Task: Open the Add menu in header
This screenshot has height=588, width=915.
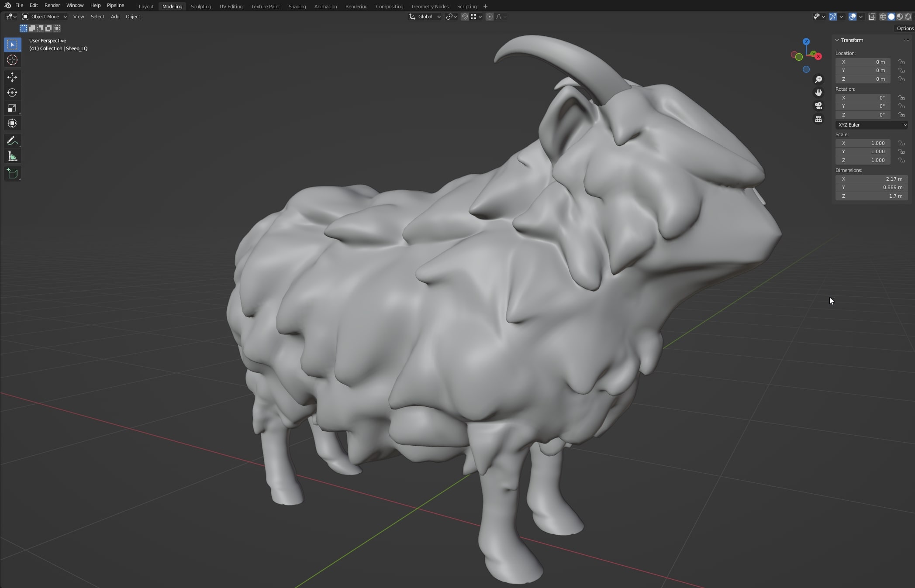Action: pyautogui.click(x=115, y=17)
